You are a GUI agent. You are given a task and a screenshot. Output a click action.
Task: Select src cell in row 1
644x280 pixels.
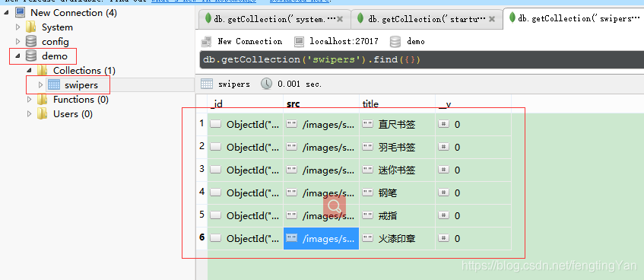click(x=321, y=125)
